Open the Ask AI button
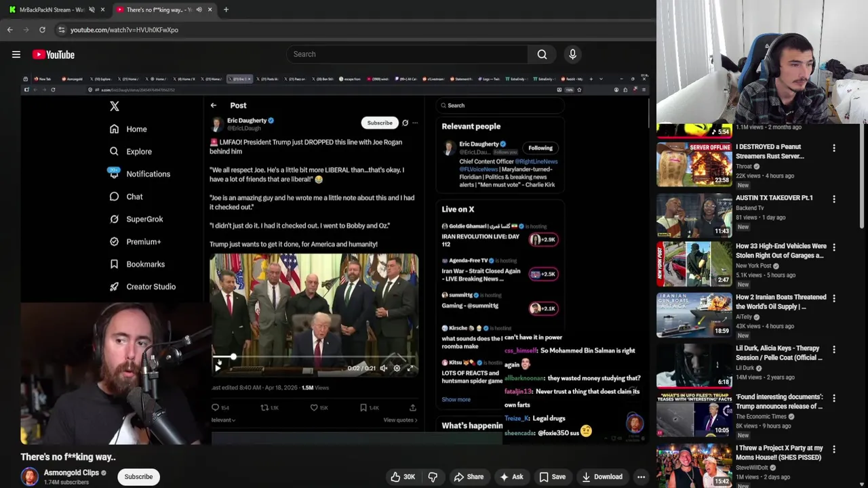Viewport: 868px width, 488px height. [x=511, y=477]
